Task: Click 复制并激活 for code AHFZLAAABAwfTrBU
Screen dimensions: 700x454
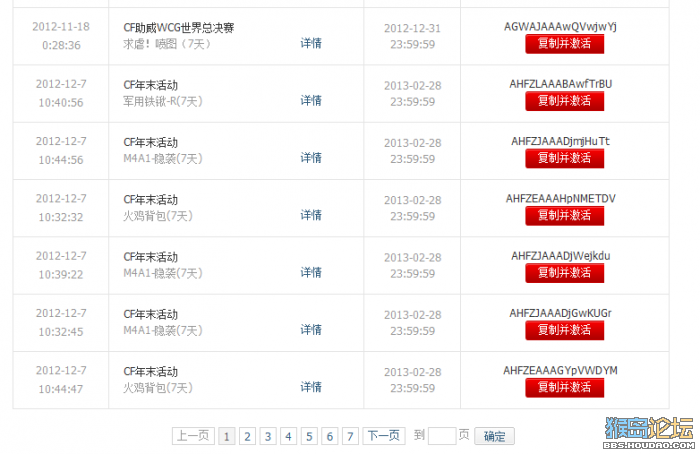Action: (564, 101)
